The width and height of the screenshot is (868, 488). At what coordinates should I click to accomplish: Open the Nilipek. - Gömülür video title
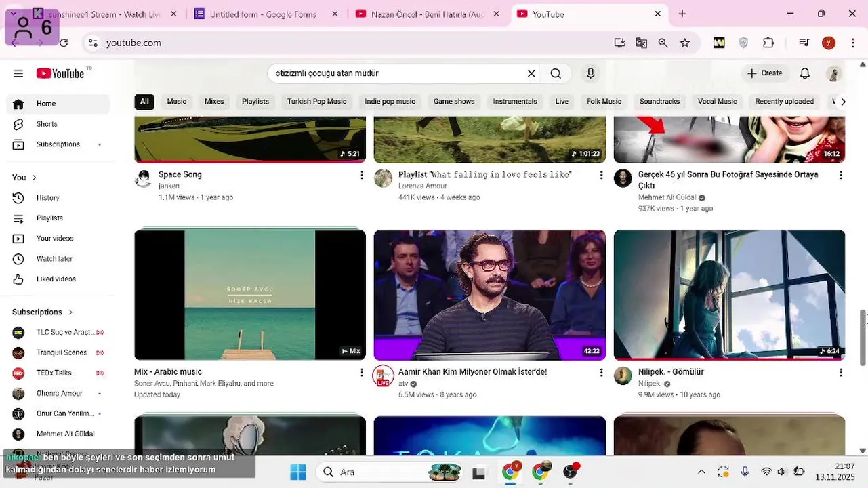click(671, 372)
